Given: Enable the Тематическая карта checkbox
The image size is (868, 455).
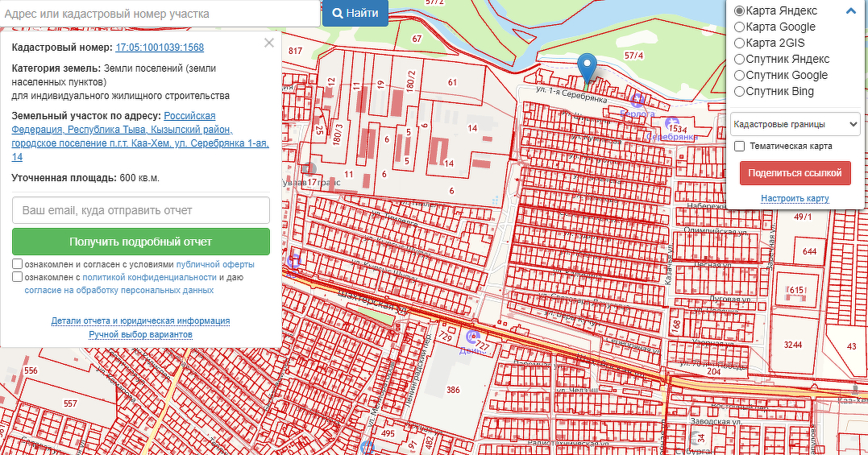Looking at the screenshot, I should (740, 146).
